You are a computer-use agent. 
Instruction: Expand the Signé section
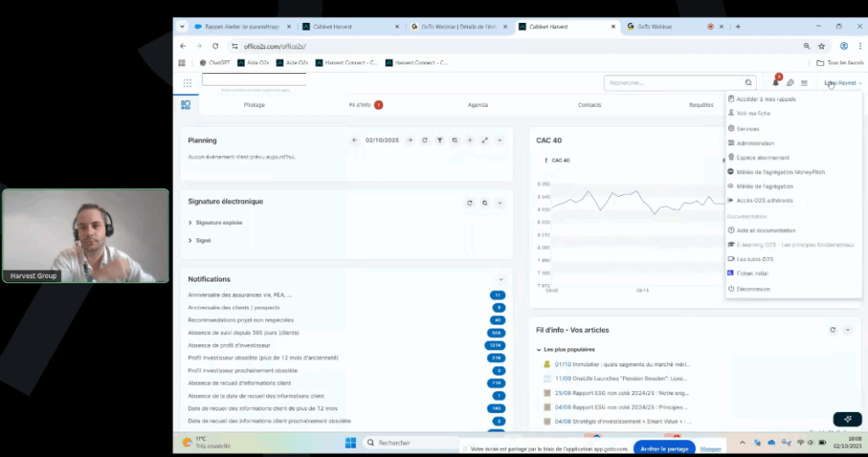pyautogui.click(x=203, y=240)
